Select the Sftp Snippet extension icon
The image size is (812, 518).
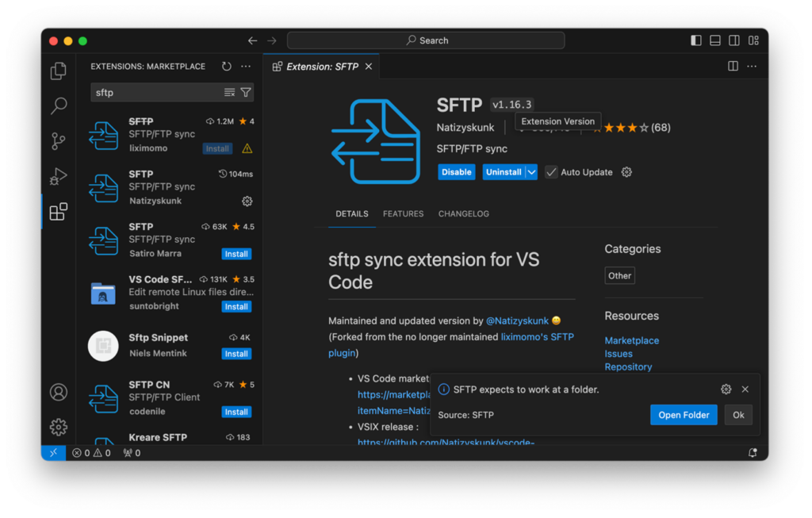104,346
